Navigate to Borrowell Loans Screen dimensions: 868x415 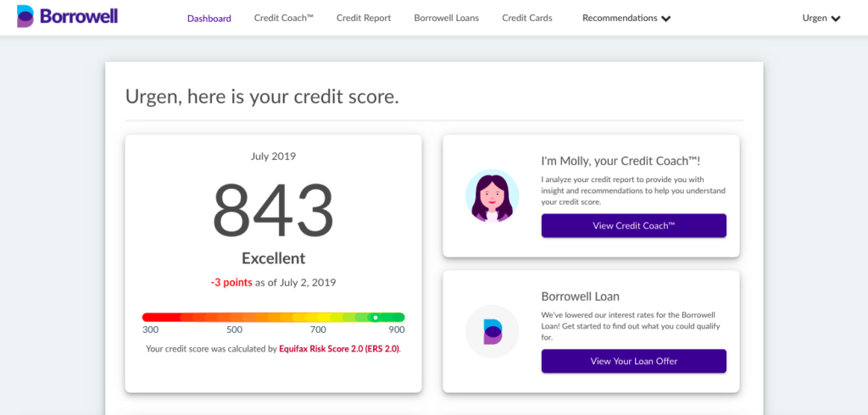pyautogui.click(x=446, y=18)
